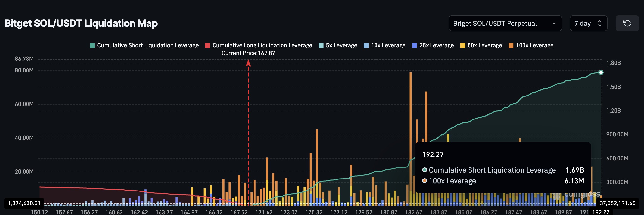644x215 pixels.
Task: Open the 7 day range selector
Action: pos(589,23)
